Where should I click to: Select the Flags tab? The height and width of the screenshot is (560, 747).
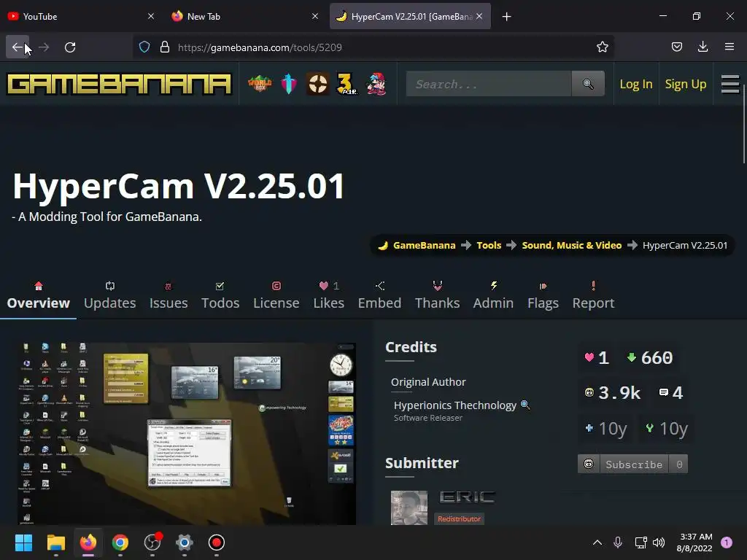(543, 296)
